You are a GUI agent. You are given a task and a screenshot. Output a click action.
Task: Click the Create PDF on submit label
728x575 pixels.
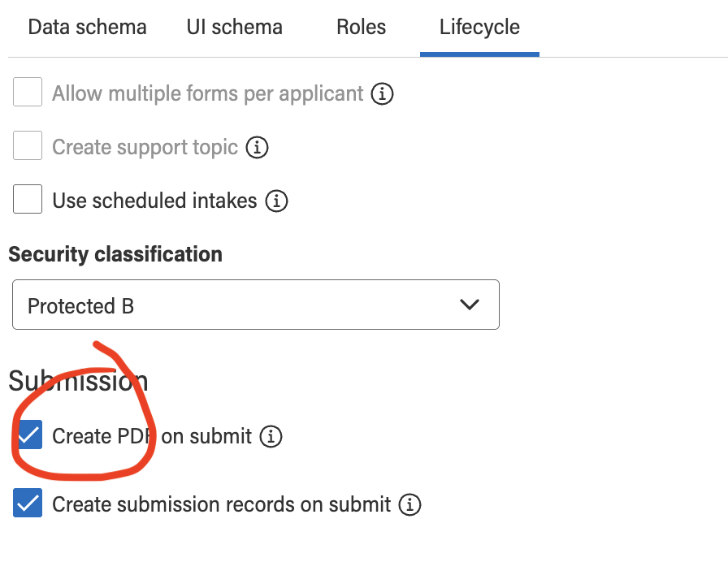click(x=152, y=436)
